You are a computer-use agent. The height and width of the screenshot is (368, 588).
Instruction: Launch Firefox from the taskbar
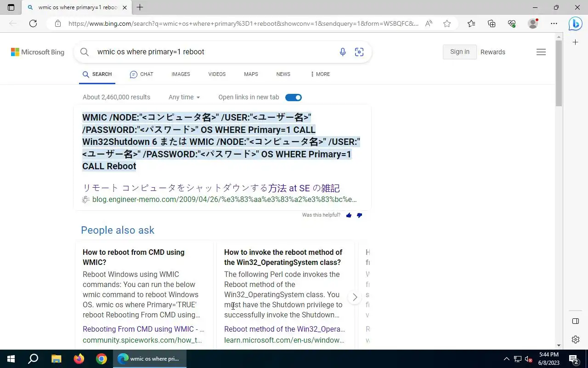click(x=79, y=359)
